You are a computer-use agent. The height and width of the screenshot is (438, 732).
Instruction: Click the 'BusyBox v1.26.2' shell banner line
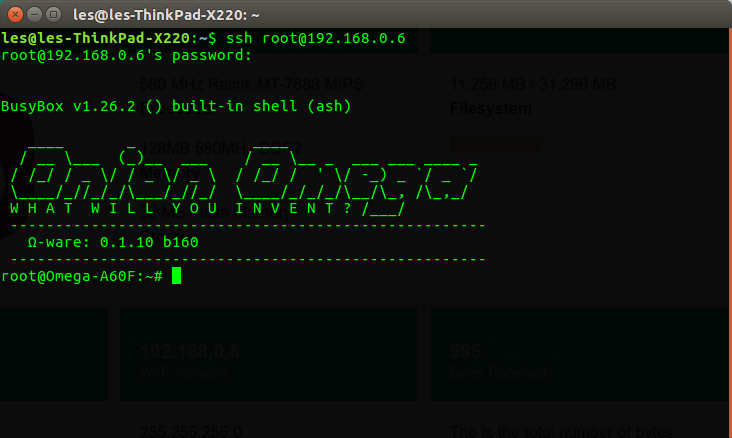point(176,106)
